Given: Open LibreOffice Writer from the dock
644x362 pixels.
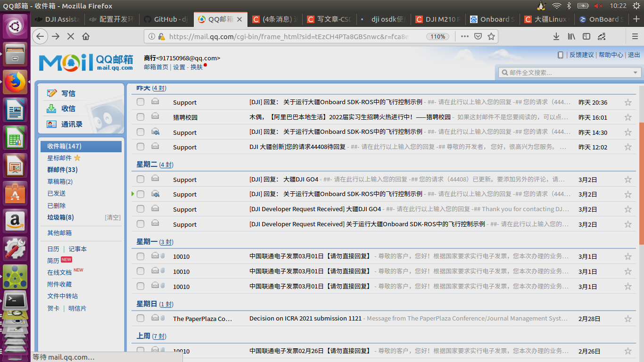Looking at the screenshot, I should click(x=15, y=110).
